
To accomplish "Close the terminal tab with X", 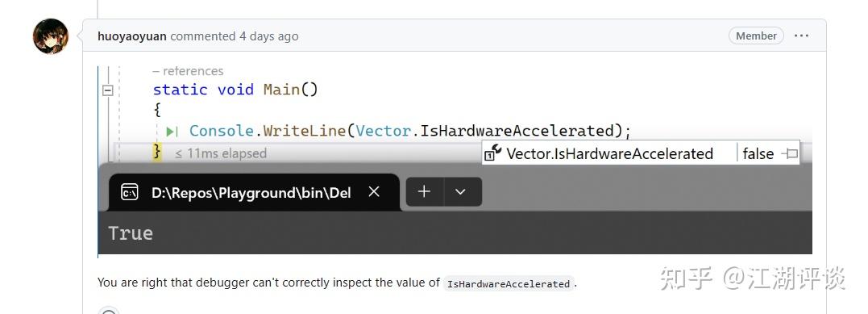I will [x=374, y=192].
